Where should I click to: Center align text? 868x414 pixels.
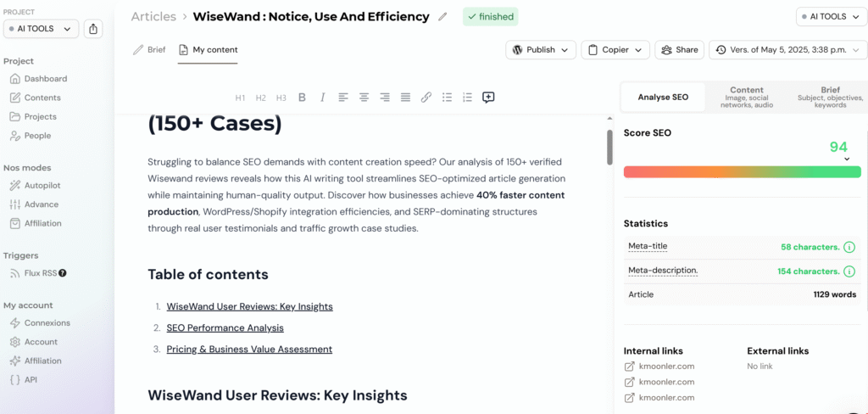point(364,98)
